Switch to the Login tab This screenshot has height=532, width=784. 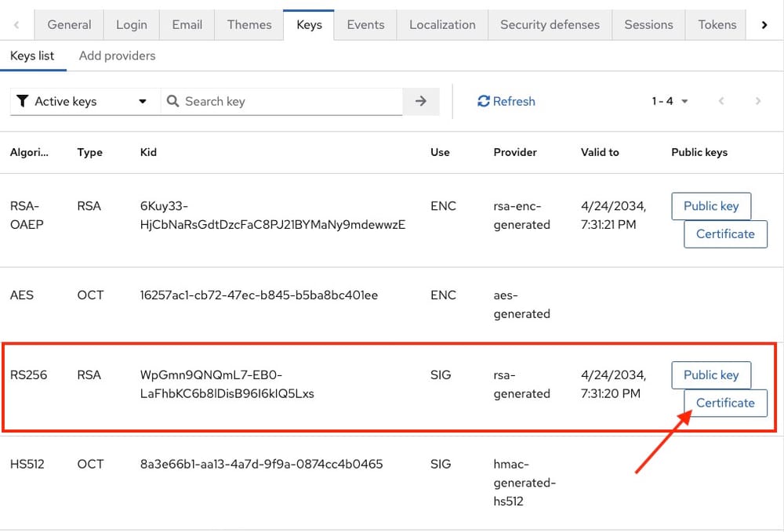tap(132, 24)
